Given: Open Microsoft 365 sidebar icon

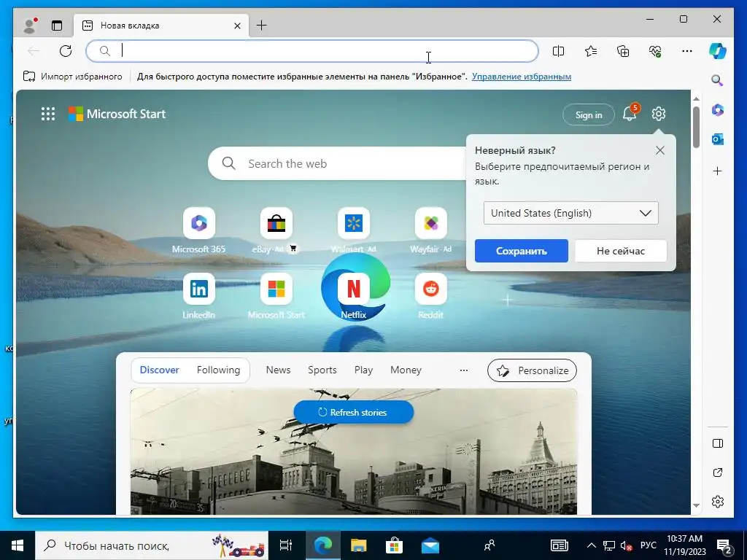Looking at the screenshot, I should click(x=718, y=110).
